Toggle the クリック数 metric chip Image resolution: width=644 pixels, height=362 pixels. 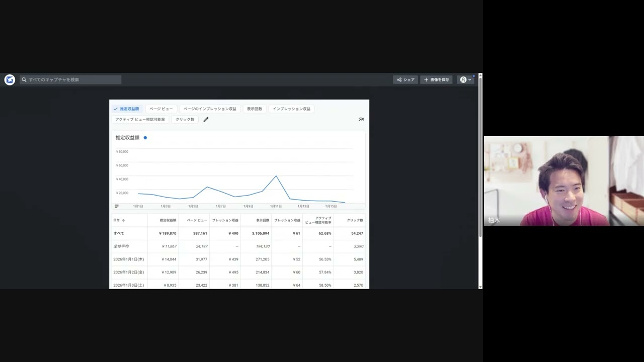pos(185,120)
